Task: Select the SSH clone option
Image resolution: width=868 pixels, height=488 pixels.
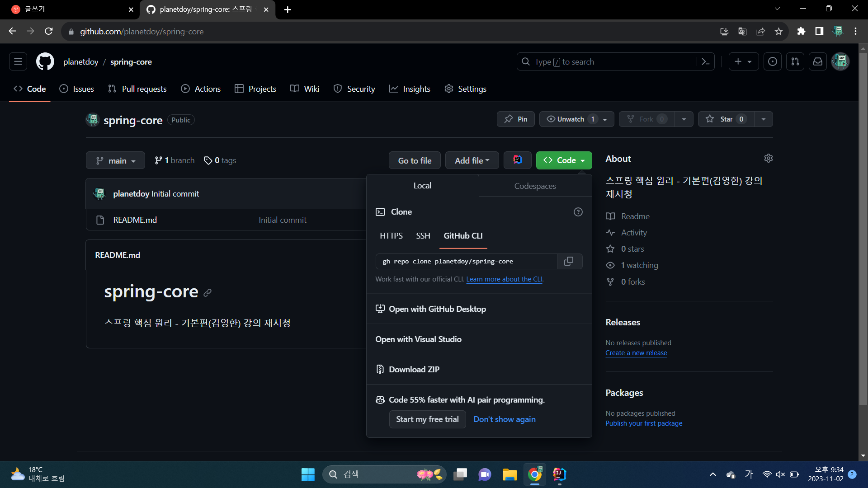Action: [x=423, y=235]
